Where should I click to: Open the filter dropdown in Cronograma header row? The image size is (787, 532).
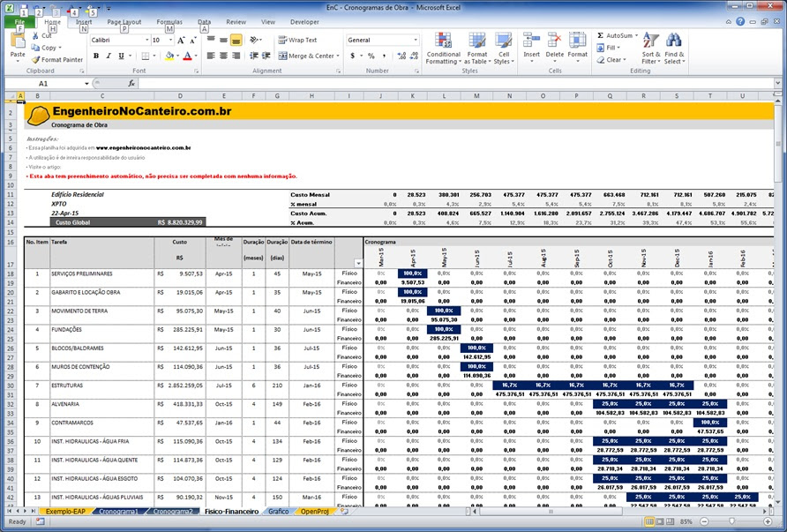[357, 263]
